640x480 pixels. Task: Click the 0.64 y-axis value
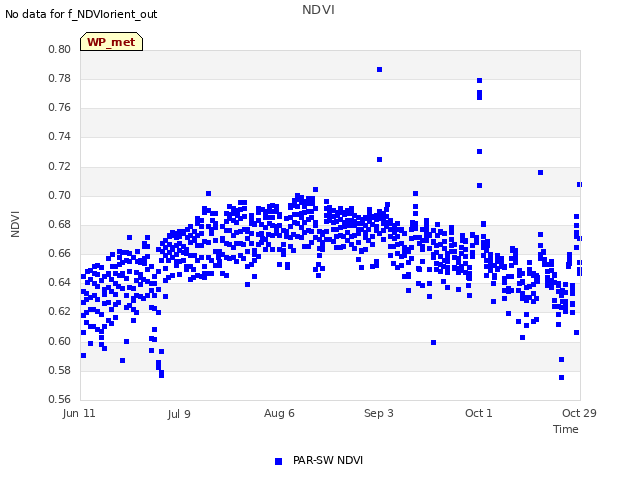point(60,282)
